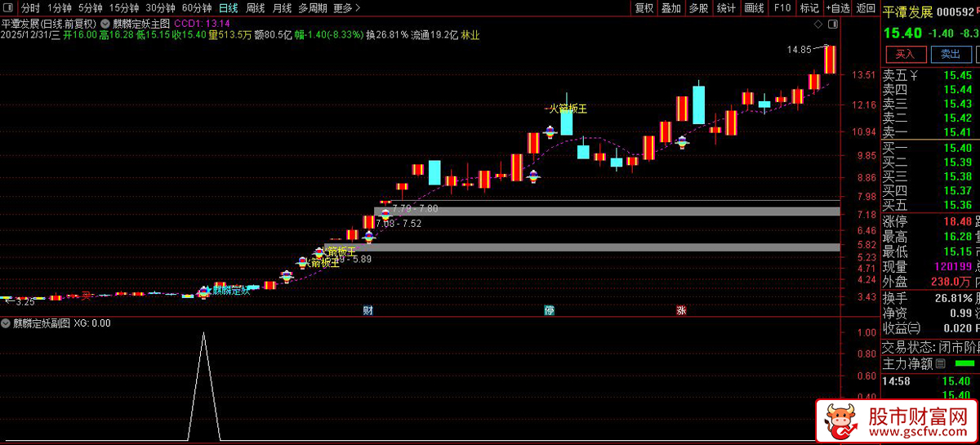Add stock with +自选 button
Image resolution: width=980 pixels, height=445 pixels.
click(837, 8)
